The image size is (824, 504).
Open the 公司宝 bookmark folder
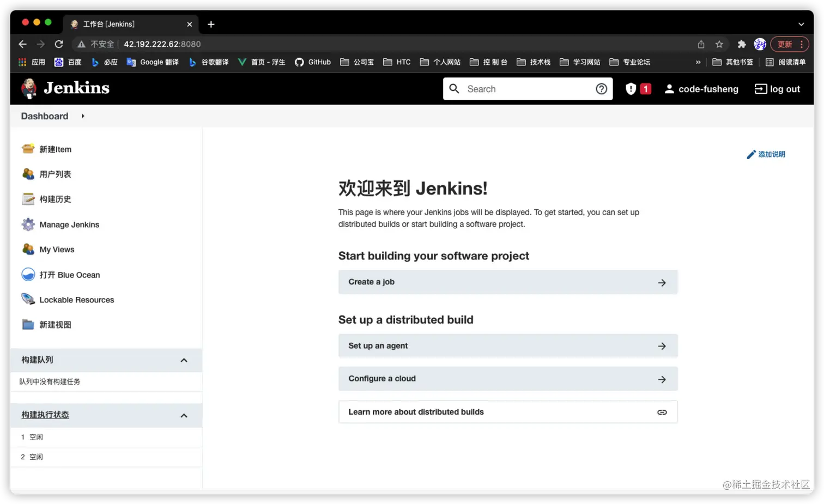pyautogui.click(x=357, y=62)
